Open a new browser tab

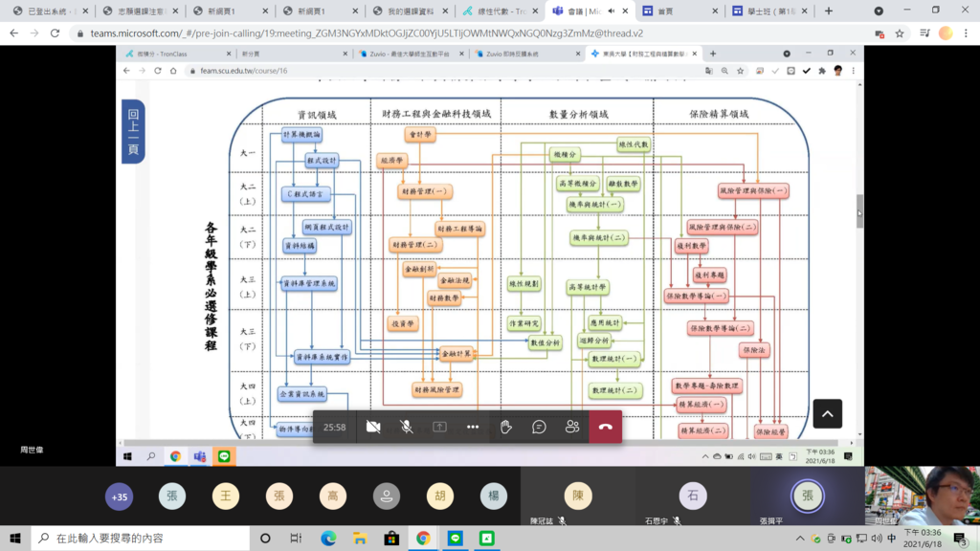829,11
